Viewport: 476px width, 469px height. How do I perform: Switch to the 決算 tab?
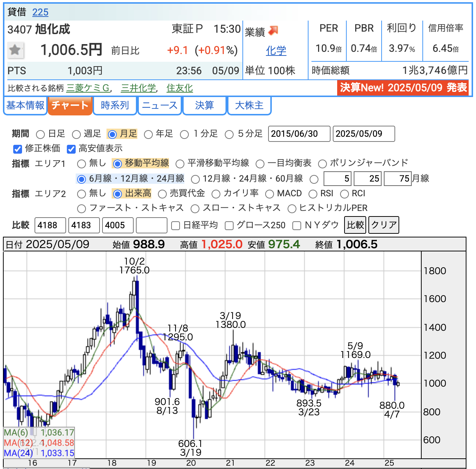point(205,106)
